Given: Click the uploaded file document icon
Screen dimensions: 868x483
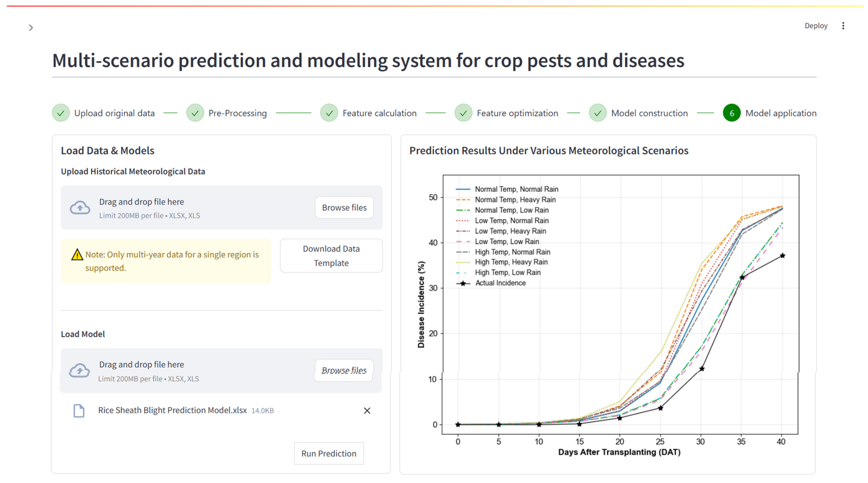Looking at the screenshot, I should pyautogui.click(x=79, y=411).
